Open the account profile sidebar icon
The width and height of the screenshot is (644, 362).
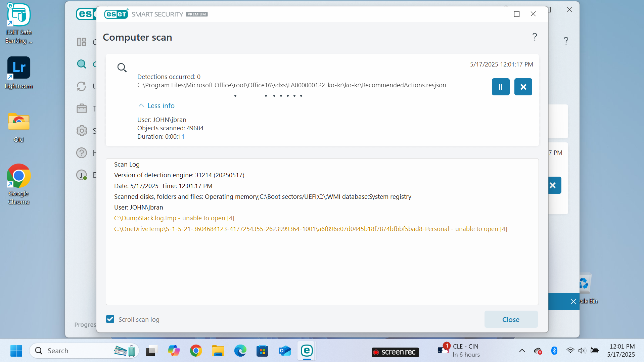pos(82,175)
